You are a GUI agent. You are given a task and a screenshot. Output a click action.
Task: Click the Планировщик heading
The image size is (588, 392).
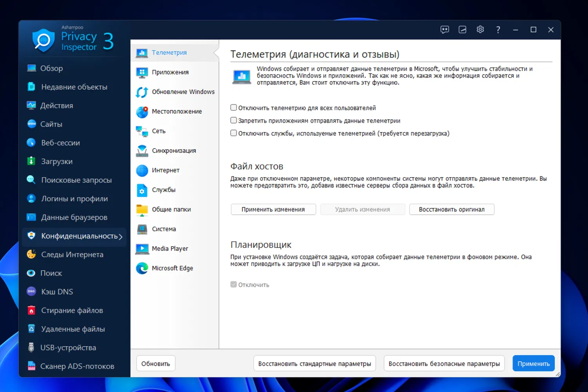[261, 245]
